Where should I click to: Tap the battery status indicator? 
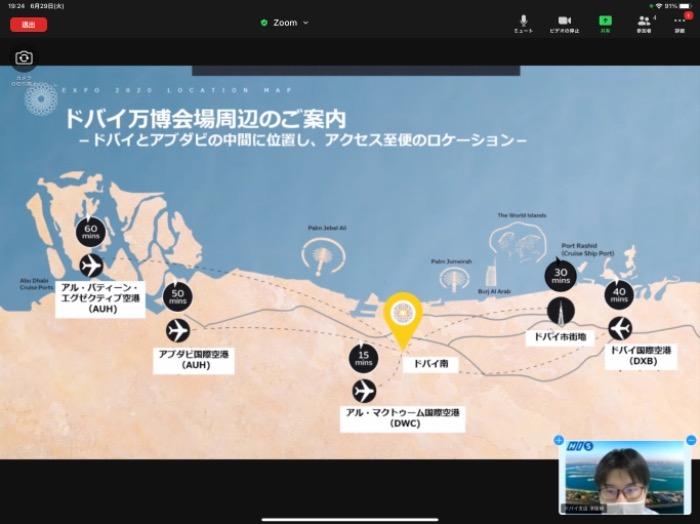pos(685,5)
